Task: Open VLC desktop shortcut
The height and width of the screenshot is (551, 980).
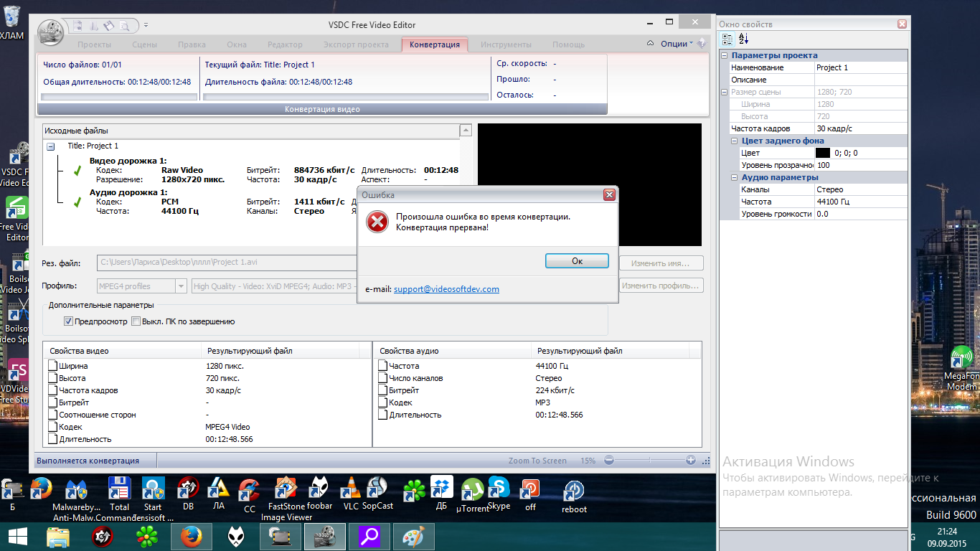Action: (350, 494)
